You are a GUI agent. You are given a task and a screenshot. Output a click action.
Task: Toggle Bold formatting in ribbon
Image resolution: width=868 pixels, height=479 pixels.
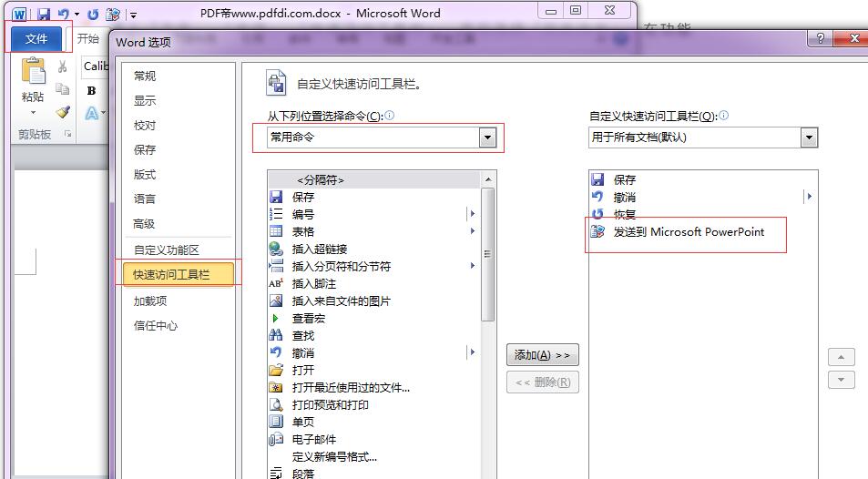[92, 91]
